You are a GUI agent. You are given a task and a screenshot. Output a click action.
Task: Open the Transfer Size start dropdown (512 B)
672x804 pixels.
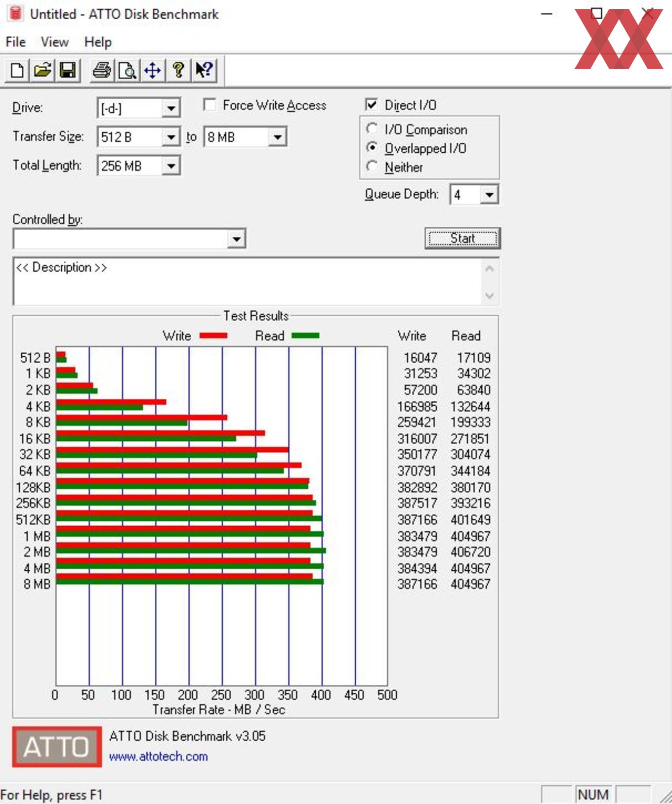pyautogui.click(x=170, y=137)
